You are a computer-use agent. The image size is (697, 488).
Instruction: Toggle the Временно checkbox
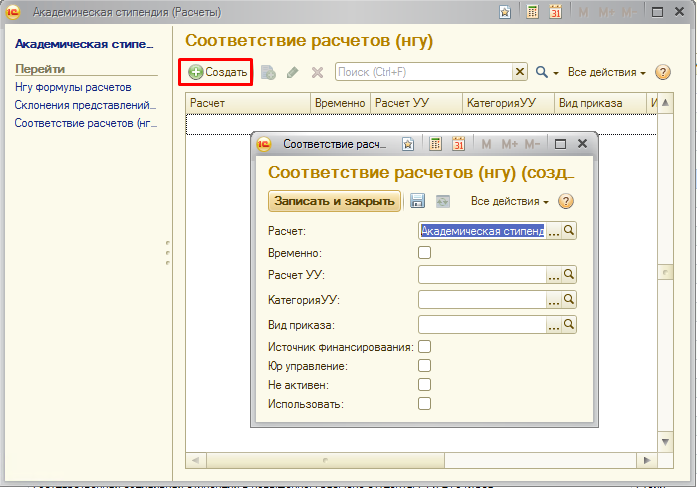tap(425, 252)
